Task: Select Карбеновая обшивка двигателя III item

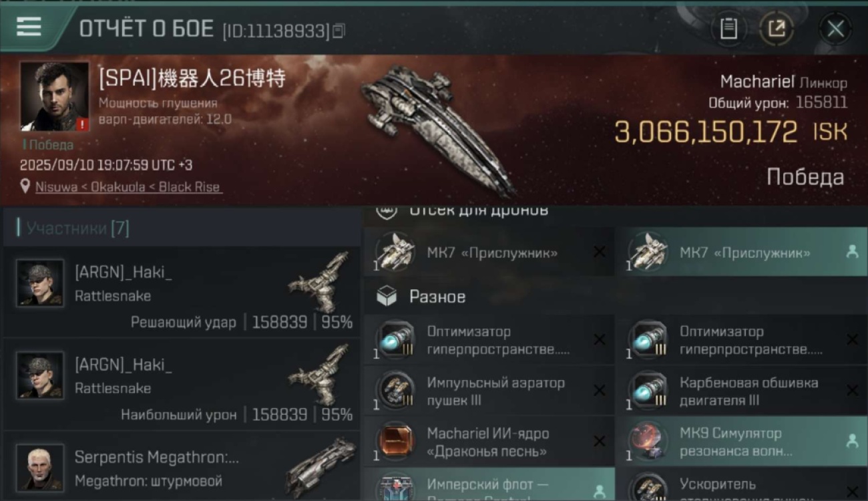Action: [x=741, y=391]
